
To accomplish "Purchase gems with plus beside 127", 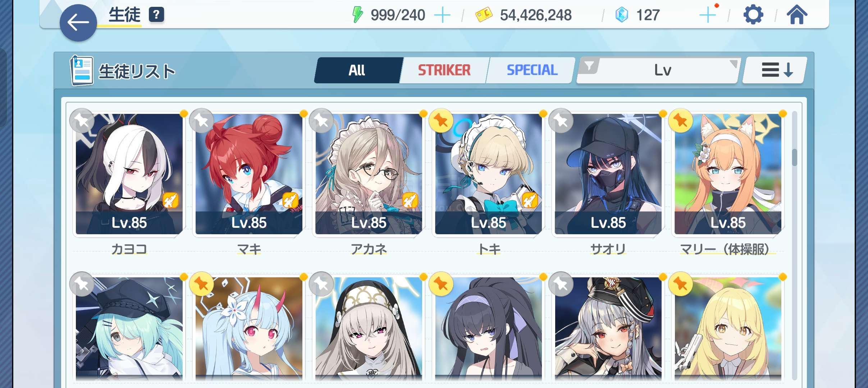I will point(708,15).
